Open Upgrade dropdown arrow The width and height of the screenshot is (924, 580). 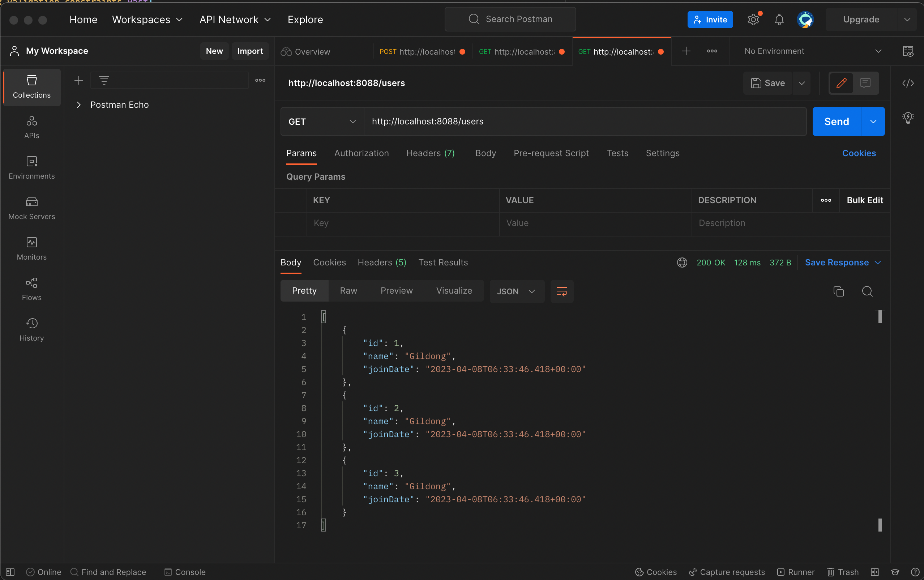(x=907, y=20)
